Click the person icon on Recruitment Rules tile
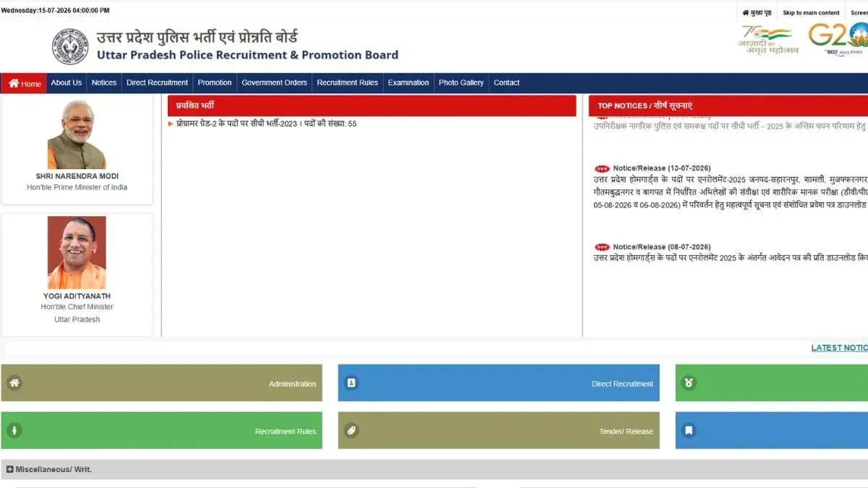Image resolution: width=868 pixels, height=488 pixels. [14, 430]
